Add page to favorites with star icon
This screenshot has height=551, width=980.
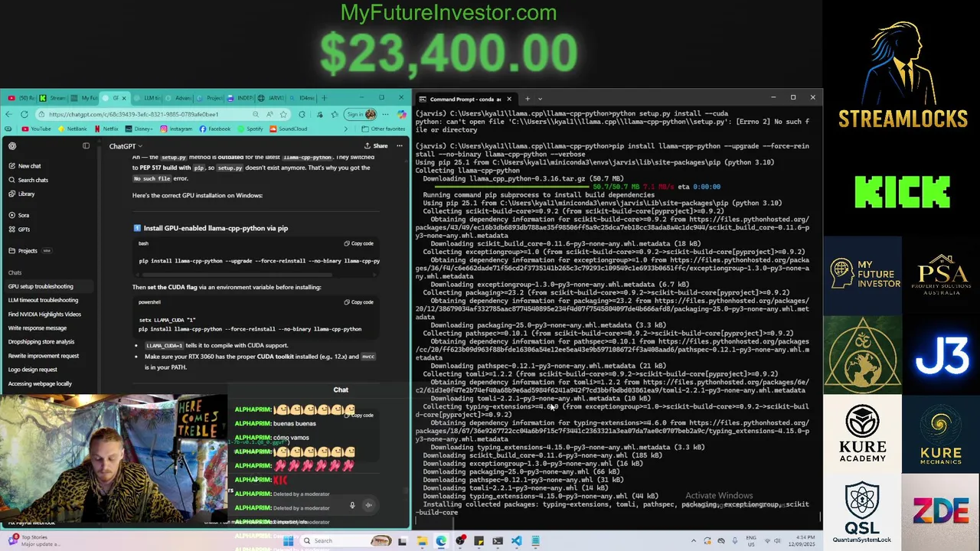[x=283, y=114]
